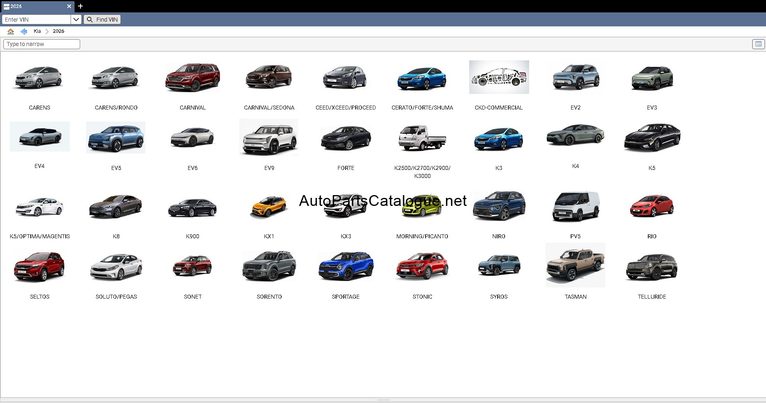The width and height of the screenshot is (766, 403).
Task: Open the red RIO hatchback
Action: [652, 206]
